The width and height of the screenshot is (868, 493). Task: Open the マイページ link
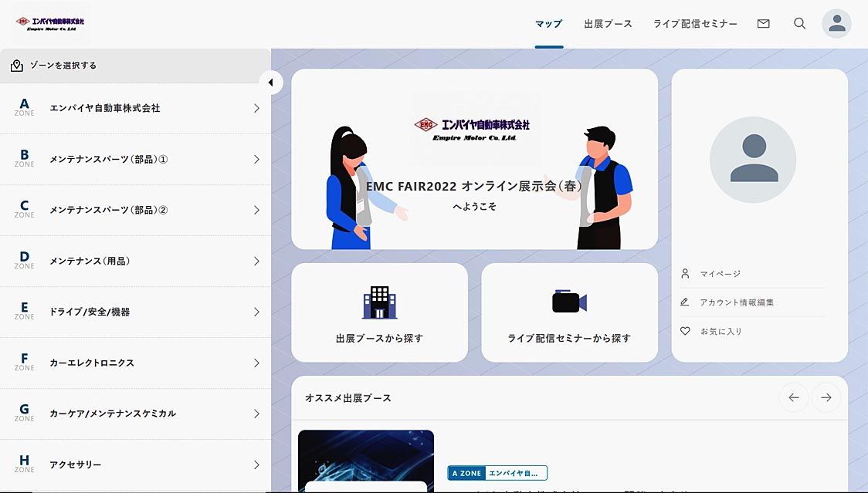point(720,274)
